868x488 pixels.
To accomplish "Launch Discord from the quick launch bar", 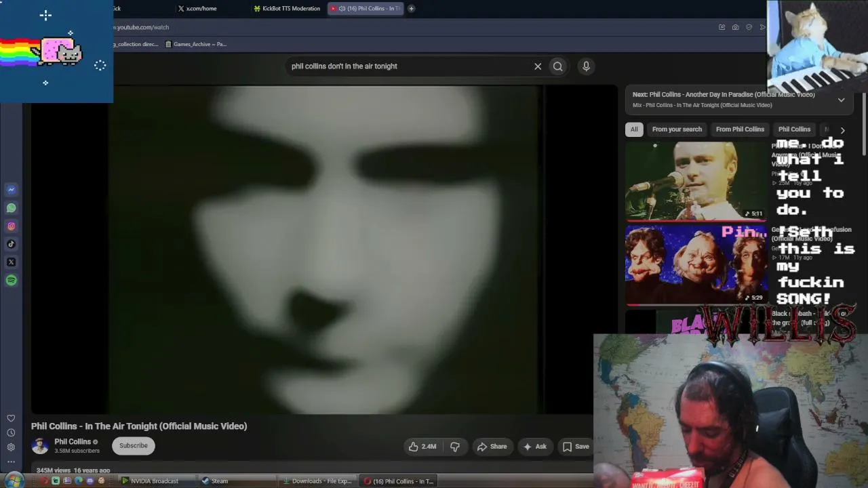I will point(90,481).
